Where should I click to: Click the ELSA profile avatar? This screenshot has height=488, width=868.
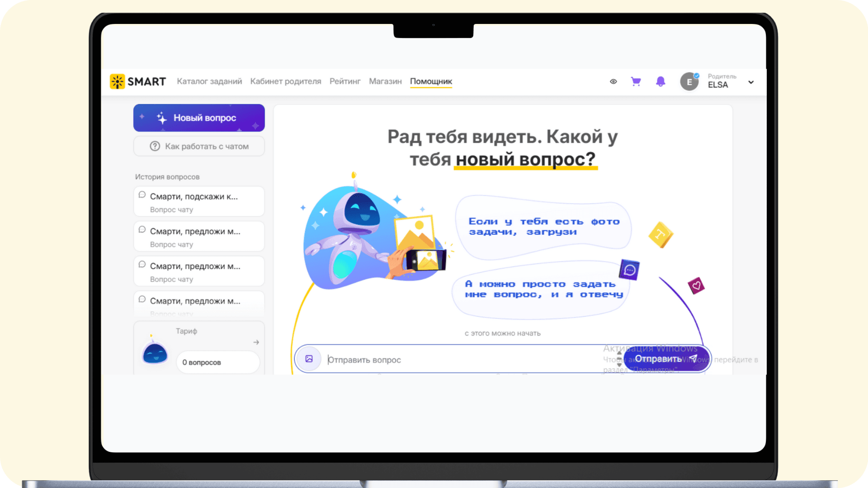[689, 82]
